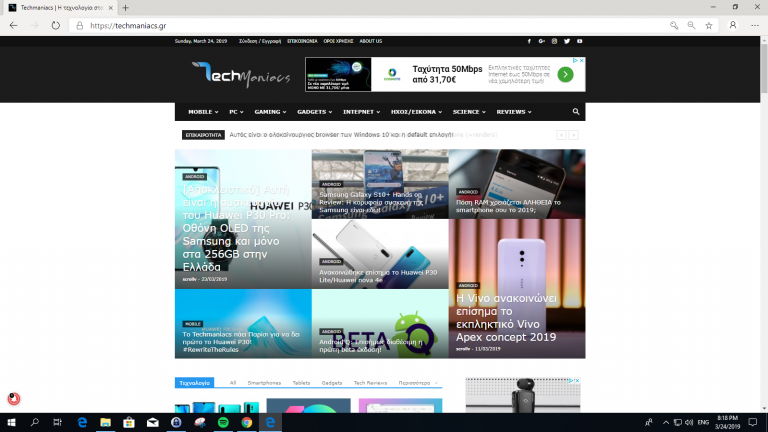
Task: Expand the SCIENCE menu
Action: (469, 112)
